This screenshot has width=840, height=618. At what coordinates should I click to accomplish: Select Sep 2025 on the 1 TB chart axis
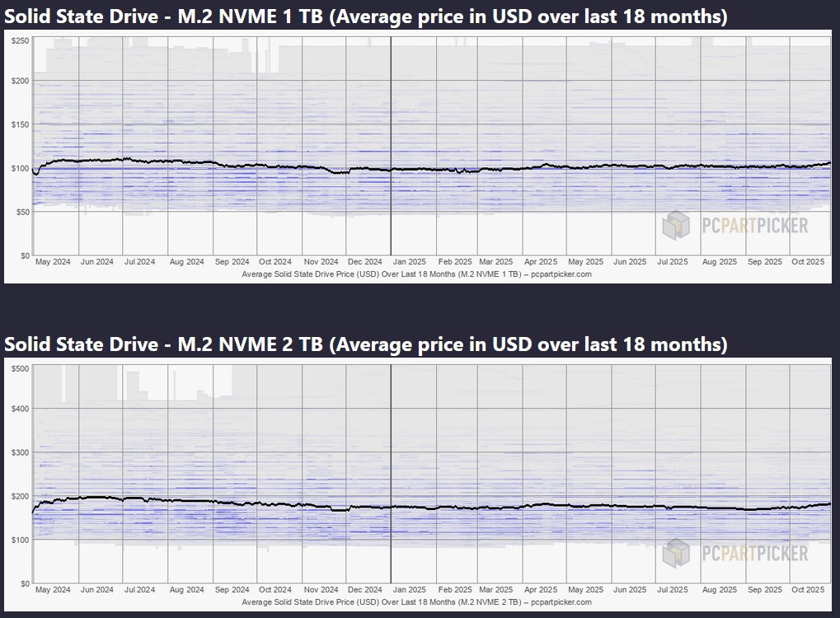tap(765, 262)
